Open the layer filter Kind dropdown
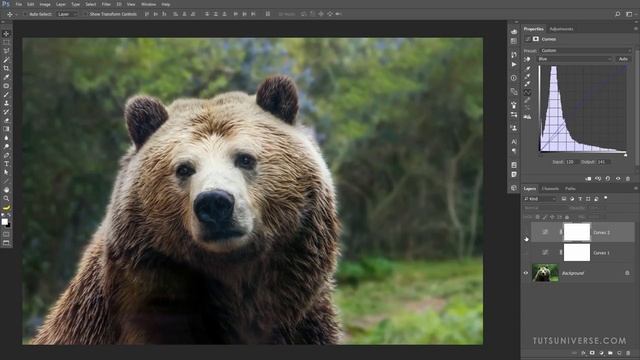The width and height of the screenshot is (640, 360). click(x=540, y=199)
